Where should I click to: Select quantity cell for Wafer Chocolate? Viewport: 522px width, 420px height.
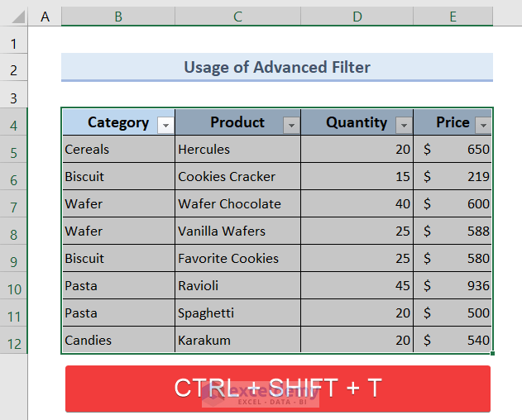click(x=357, y=204)
